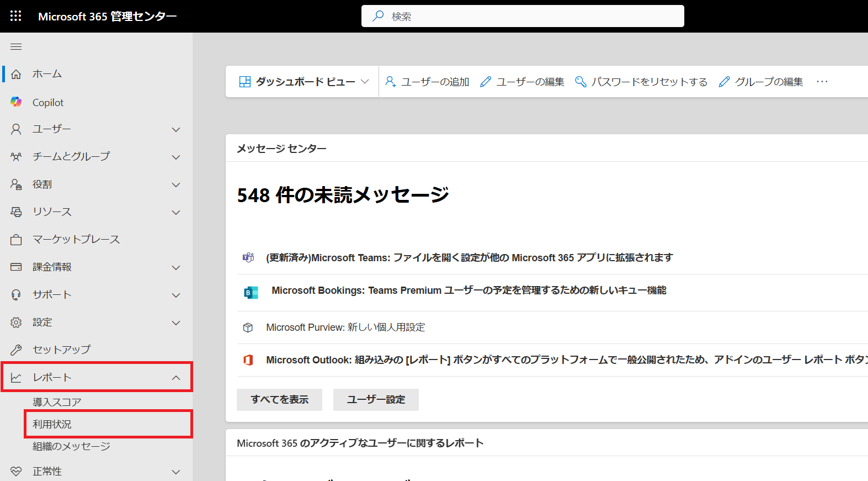The image size is (868, 481).
Task: Open the Microsoft Teams updated message
Action: pos(470,257)
